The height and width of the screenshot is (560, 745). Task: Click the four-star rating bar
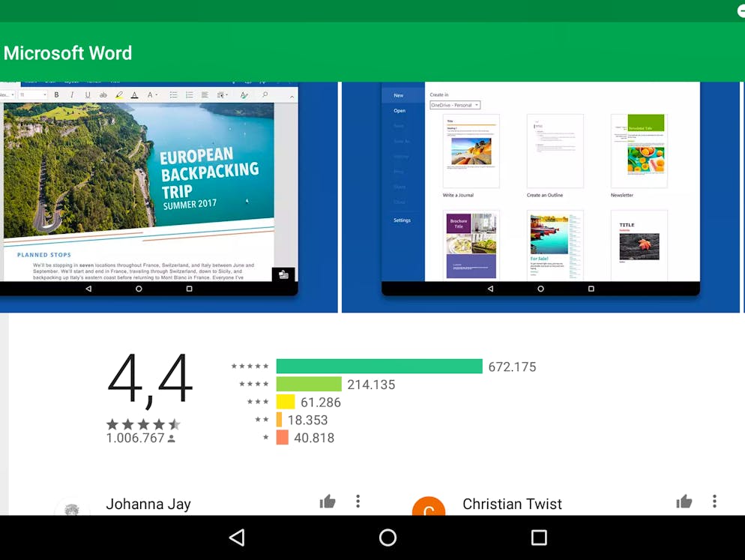click(x=309, y=384)
